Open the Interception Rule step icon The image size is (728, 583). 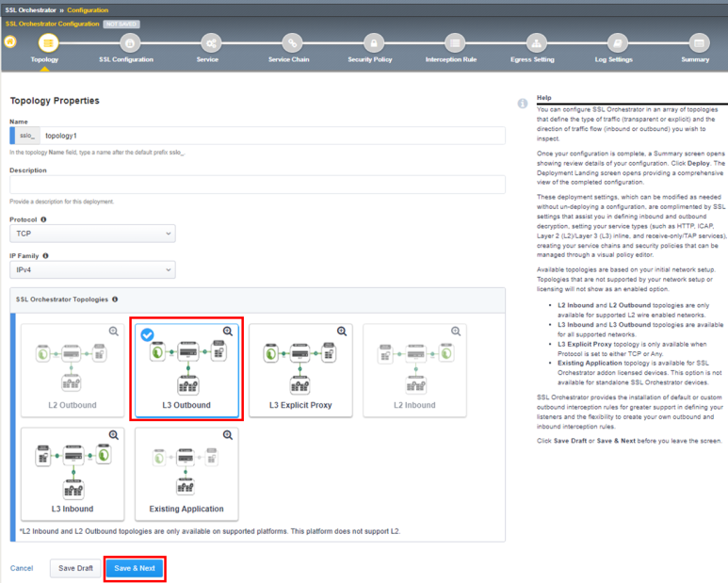tap(455, 43)
